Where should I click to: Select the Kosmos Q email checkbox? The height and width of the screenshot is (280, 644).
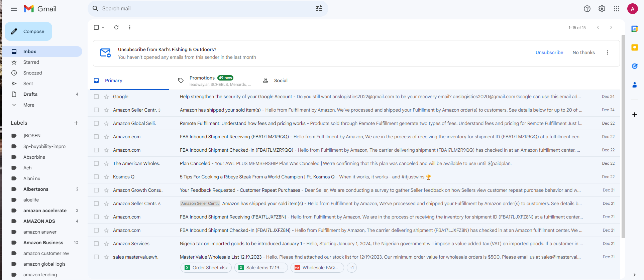point(96,177)
